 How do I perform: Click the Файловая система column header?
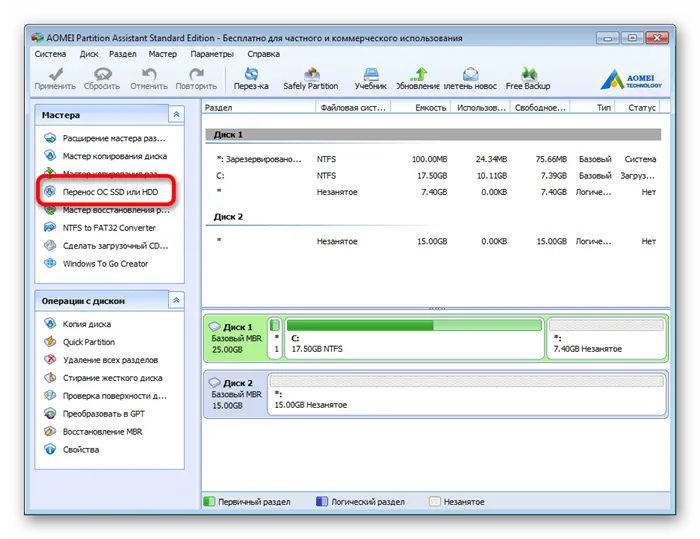(x=353, y=107)
